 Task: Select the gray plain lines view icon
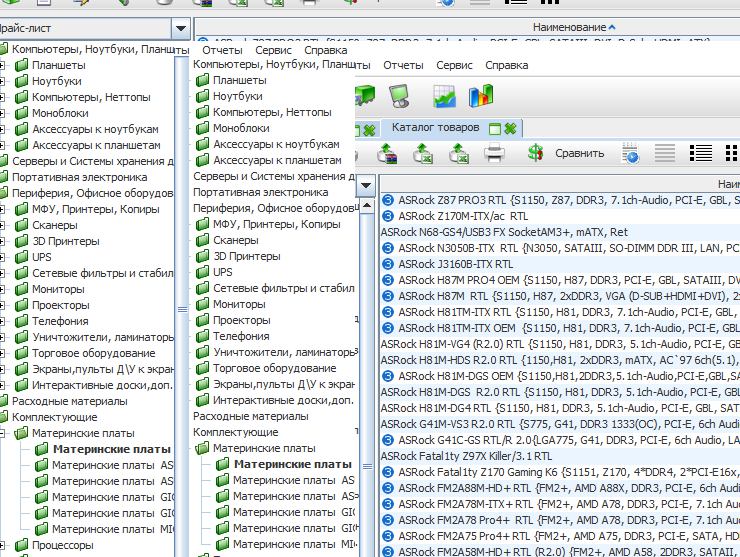click(x=664, y=153)
